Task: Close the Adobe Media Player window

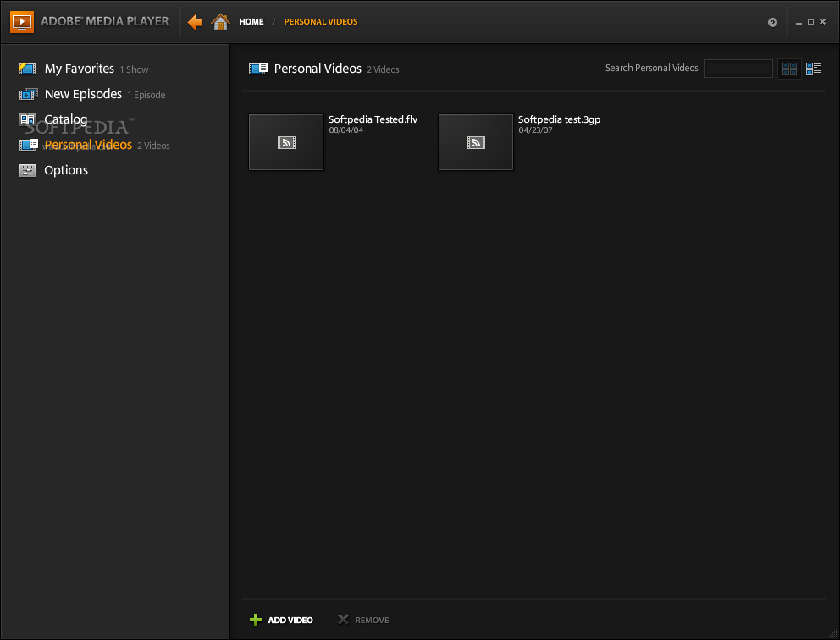Action: pos(823,21)
